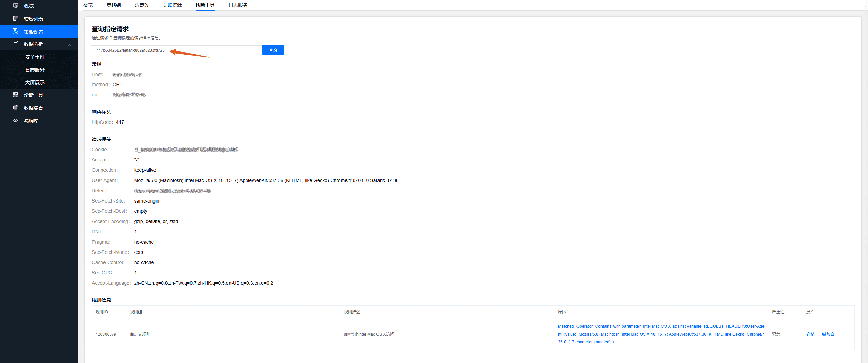Click the 诊断工具 sidebar icon

(16, 95)
